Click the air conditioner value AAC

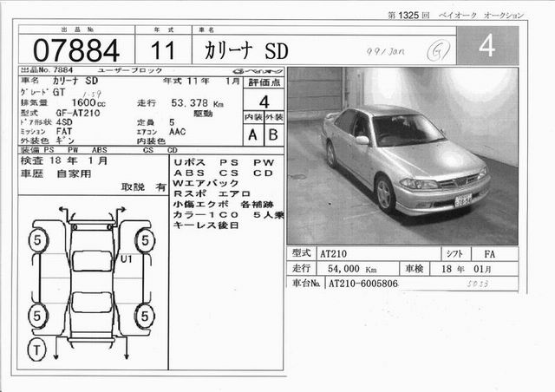[177, 132]
